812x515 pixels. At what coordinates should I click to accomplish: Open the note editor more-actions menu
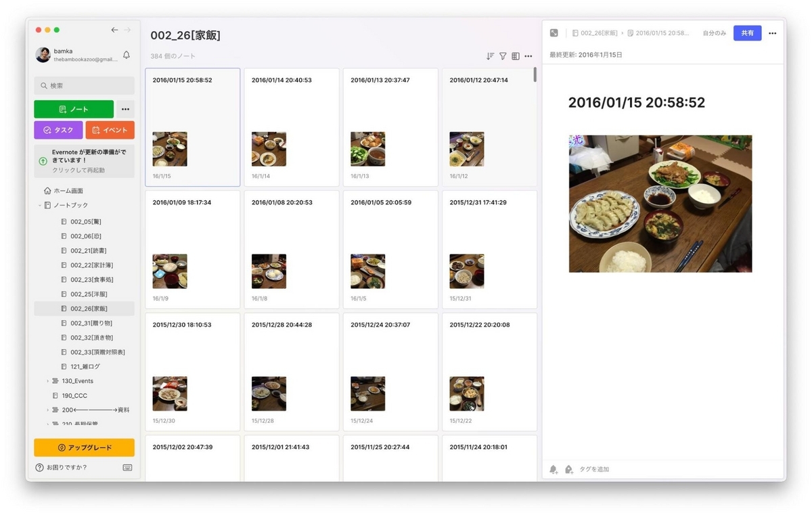[773, 32]
